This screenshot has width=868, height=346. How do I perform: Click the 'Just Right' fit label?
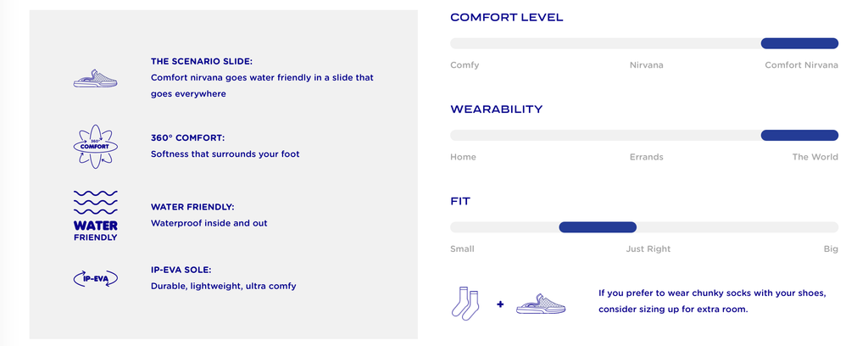click(x=648, y=249)
